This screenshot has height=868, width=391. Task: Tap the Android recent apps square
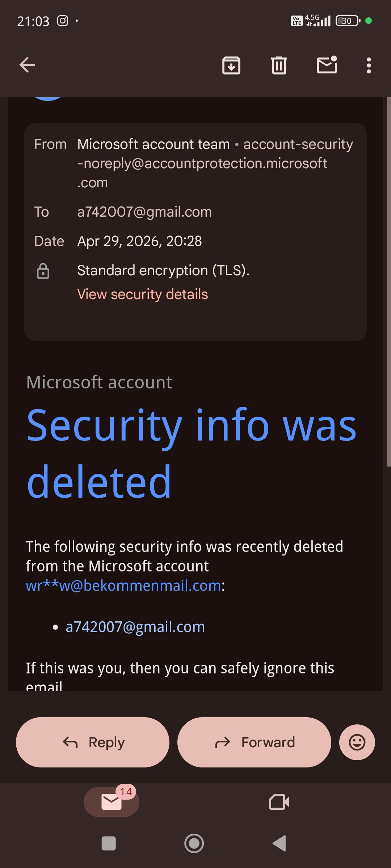click(109, 843)
